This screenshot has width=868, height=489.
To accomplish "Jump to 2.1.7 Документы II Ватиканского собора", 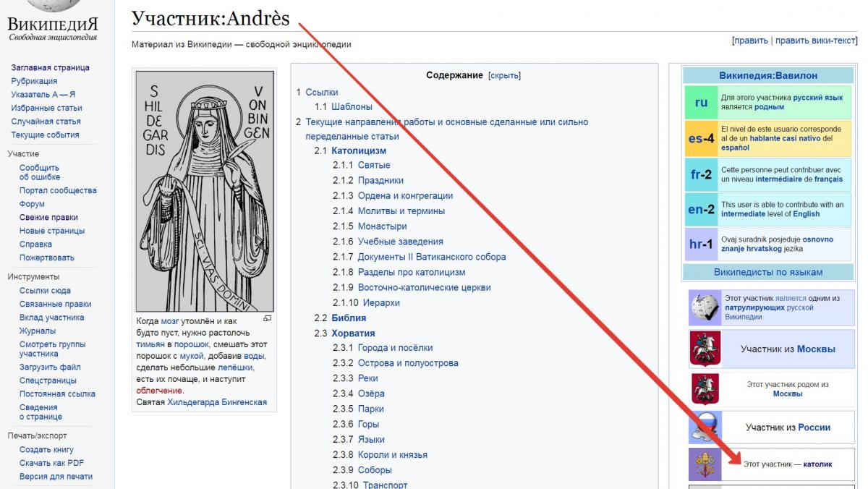I will (x=432, y=257).
